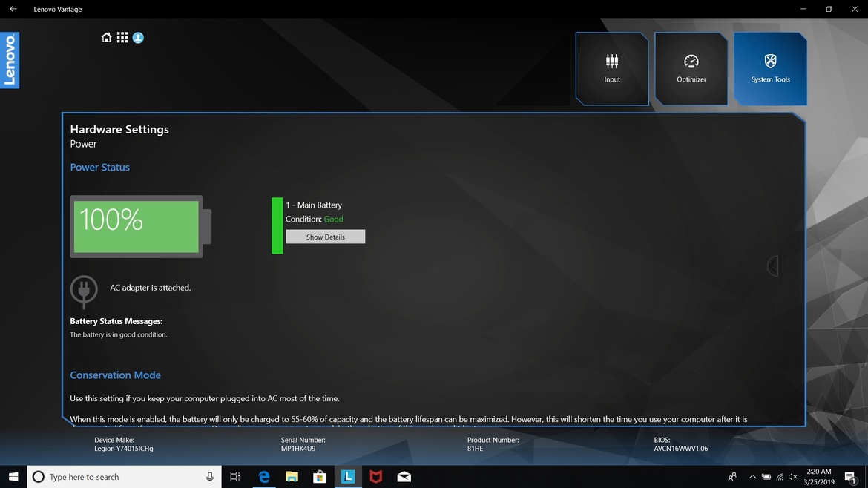This screenshot has width=868, height=488.
Task: Select the serial number MP1HK4U9
Action: 297,449
